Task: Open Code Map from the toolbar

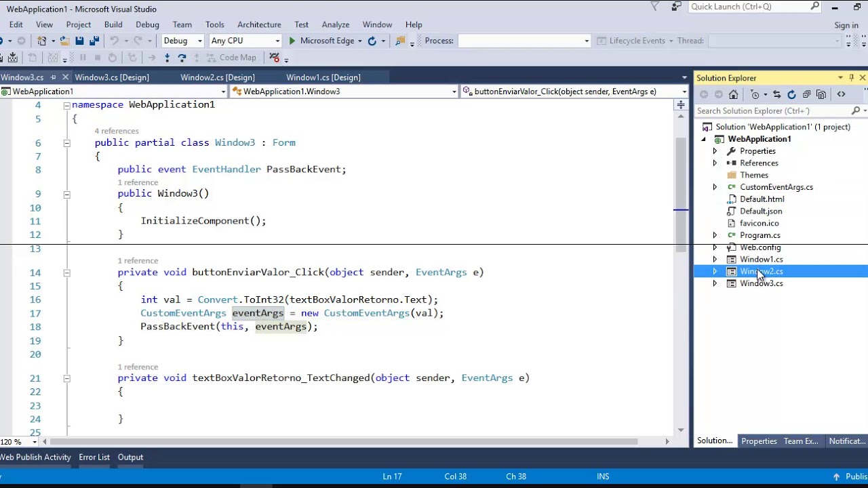Action: 233,58
